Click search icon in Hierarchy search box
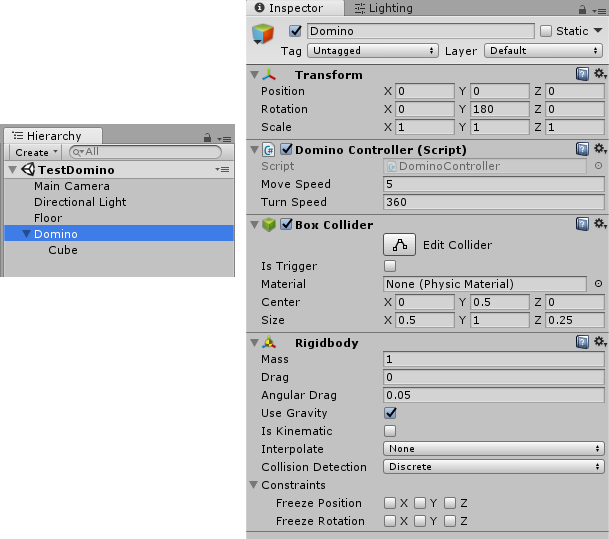The width and height of the screenshot is (609, 539). [77, 152]
